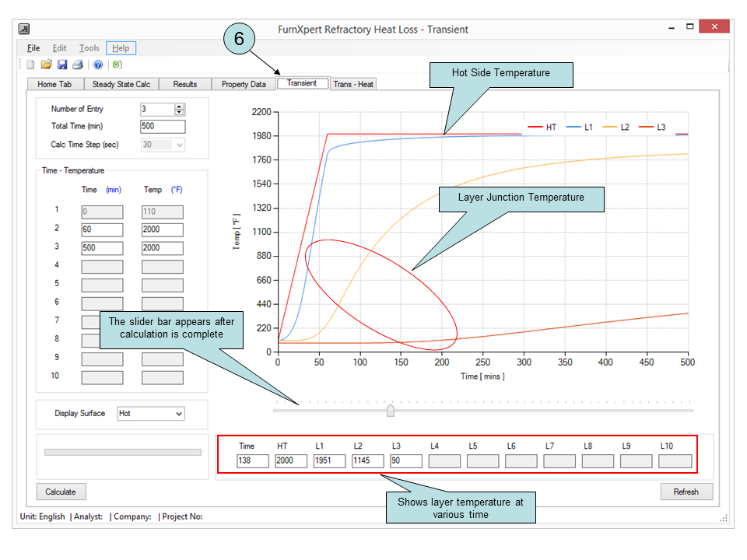Minimize the FurnXpert window
This screenshot has width=747, height=560.
pyautogui.click(x=672, y=27)
